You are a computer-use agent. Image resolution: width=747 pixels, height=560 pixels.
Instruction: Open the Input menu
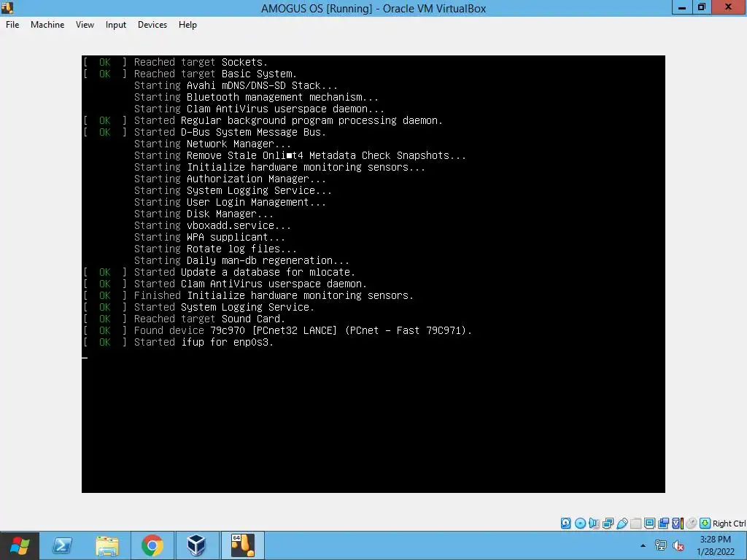click(116, 25)
